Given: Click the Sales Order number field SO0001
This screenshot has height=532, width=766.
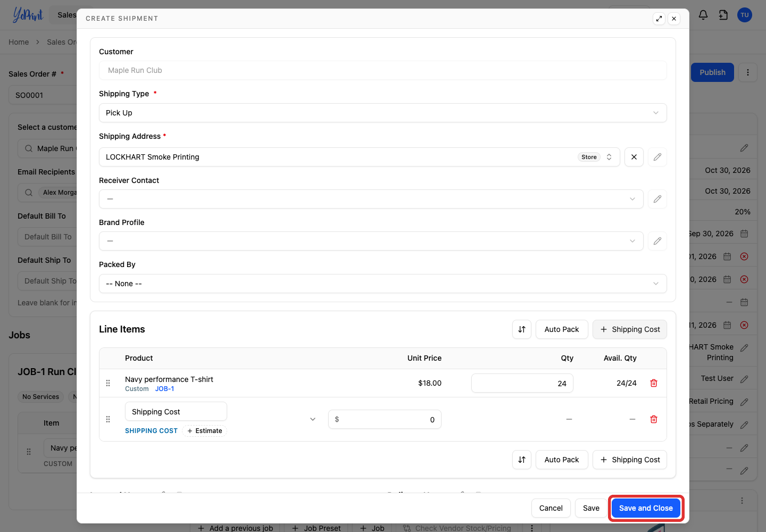Looking at the screenshot, I should [x=43, y=95].
